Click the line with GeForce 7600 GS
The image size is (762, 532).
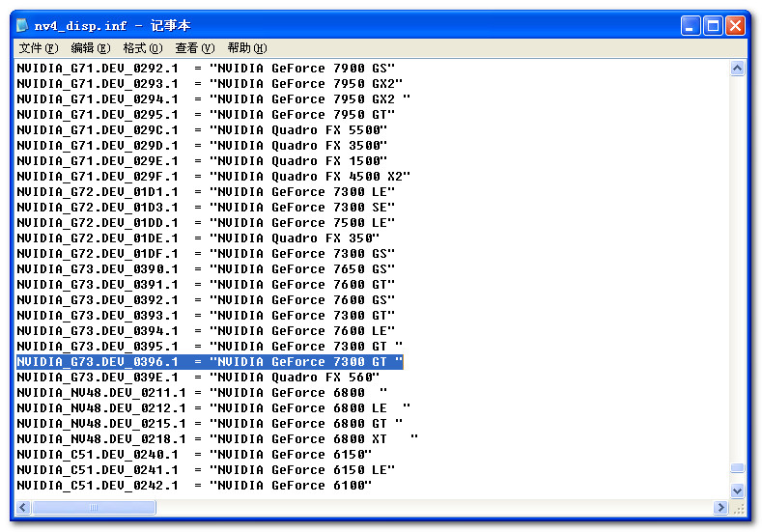coord(206,300)
